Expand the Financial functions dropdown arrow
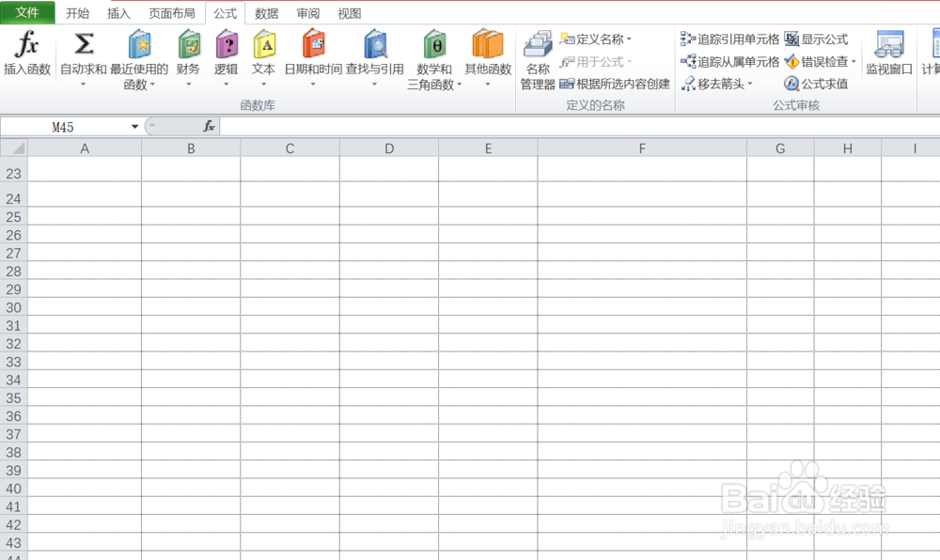 coord(188,85)
